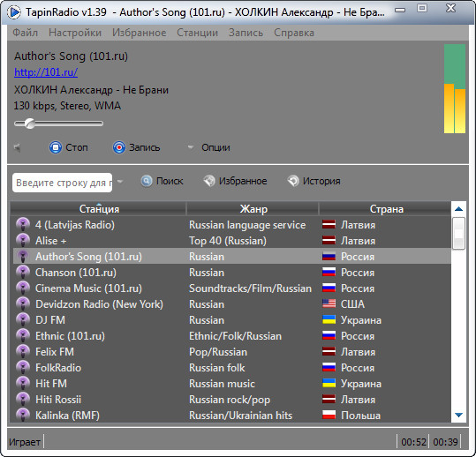476x457 pixels.
Task: Click station icon for Cinema Music (101.ru)
Action: (x=23, y=288)
